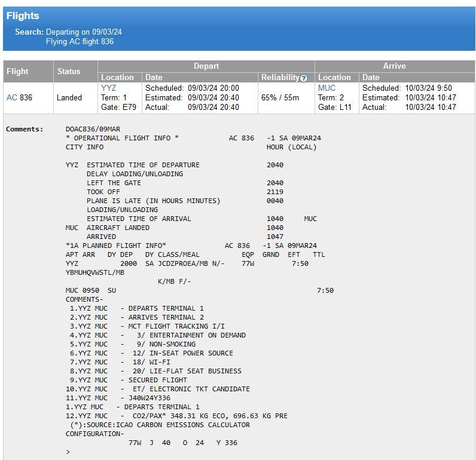
Task: Open the YYZ departure airport link
Action: 108,88
